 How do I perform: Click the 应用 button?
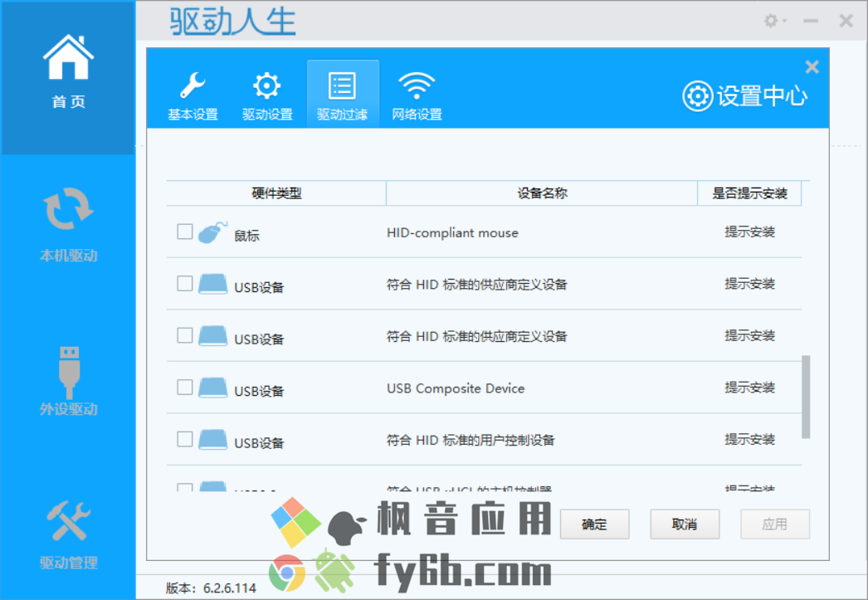click(x=775, y=524)
